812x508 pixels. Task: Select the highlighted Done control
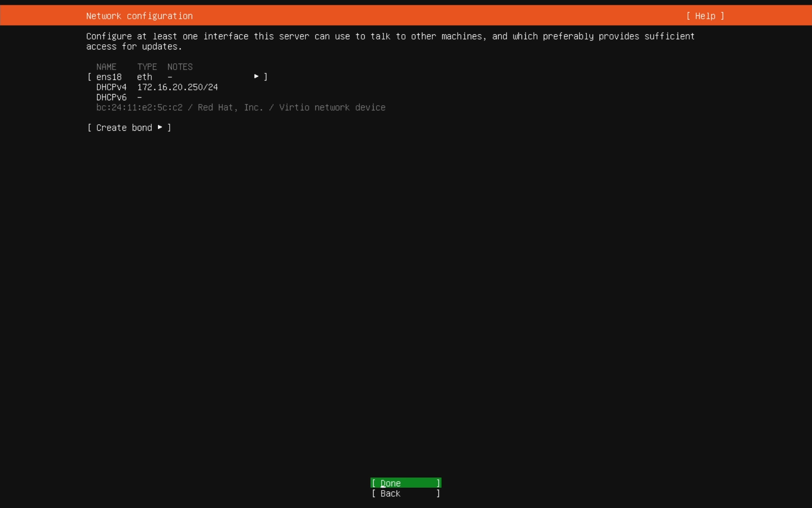tap(405, 483)
